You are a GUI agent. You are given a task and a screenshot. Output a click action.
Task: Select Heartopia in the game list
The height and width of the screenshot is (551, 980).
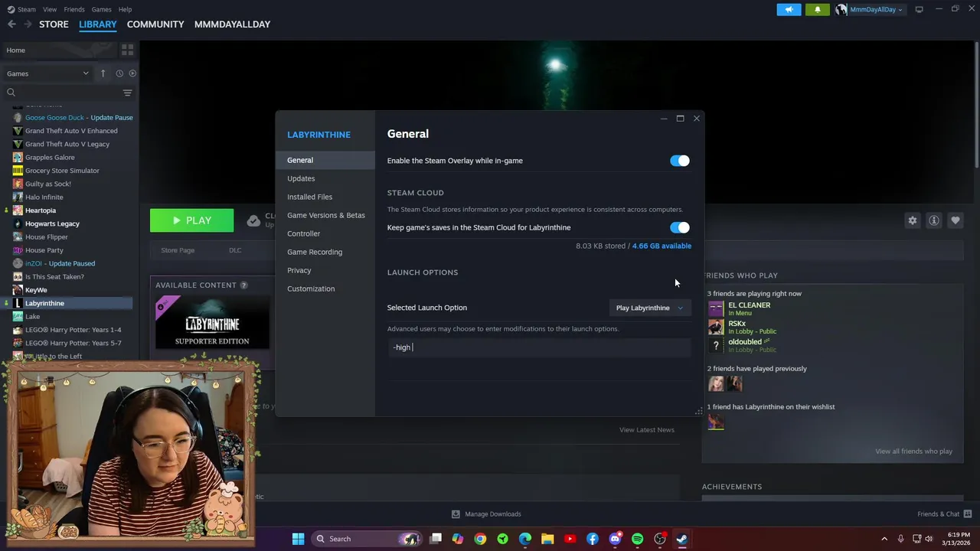pos(40,210)
